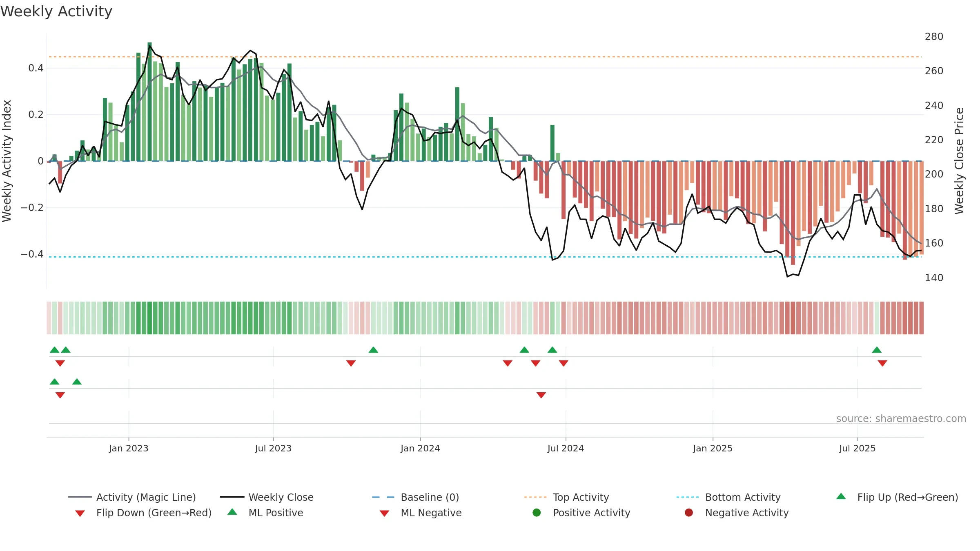
Task: Toggle the ML Negative legend entry
Action: pyautogui.click(x=421, y=513)
